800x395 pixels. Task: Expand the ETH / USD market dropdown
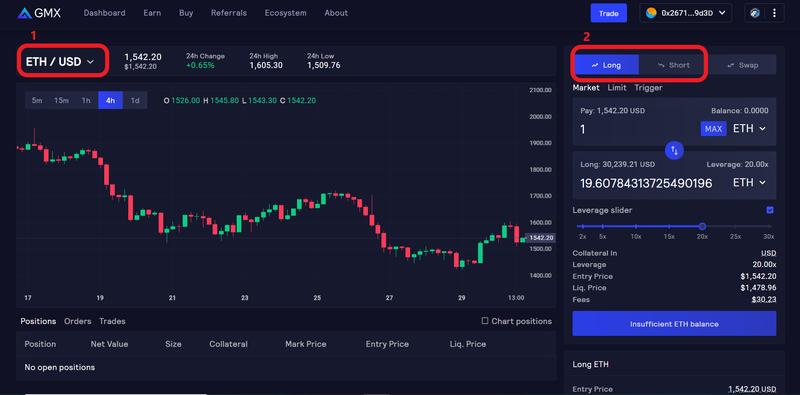click(60, 62)
